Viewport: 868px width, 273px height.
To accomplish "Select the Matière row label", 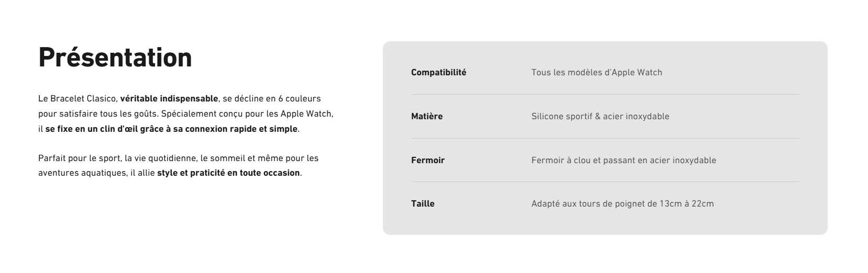I will click(427, 116).
